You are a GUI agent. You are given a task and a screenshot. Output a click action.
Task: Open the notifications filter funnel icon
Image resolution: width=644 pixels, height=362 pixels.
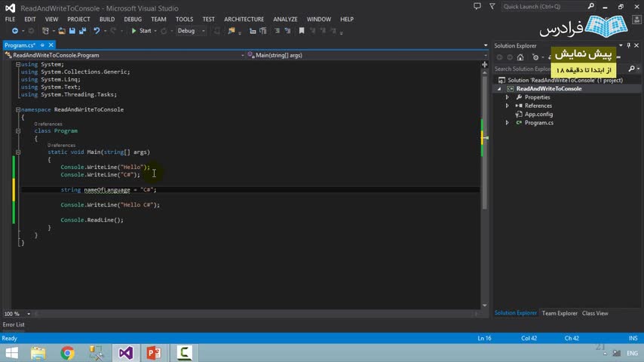(492, 6)
